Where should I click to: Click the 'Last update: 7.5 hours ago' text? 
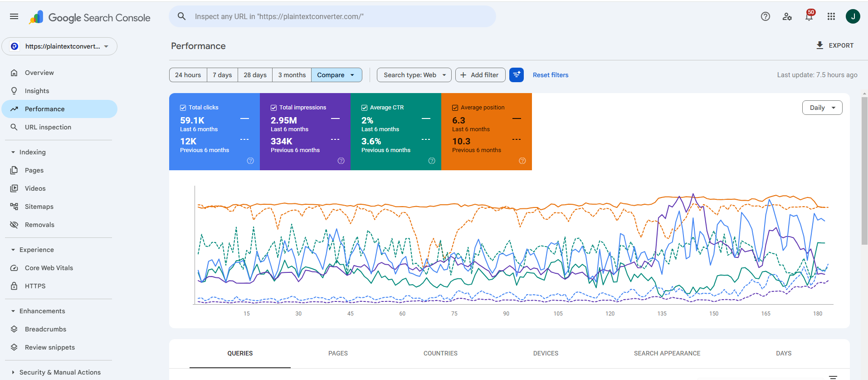(x=817, y=75)
